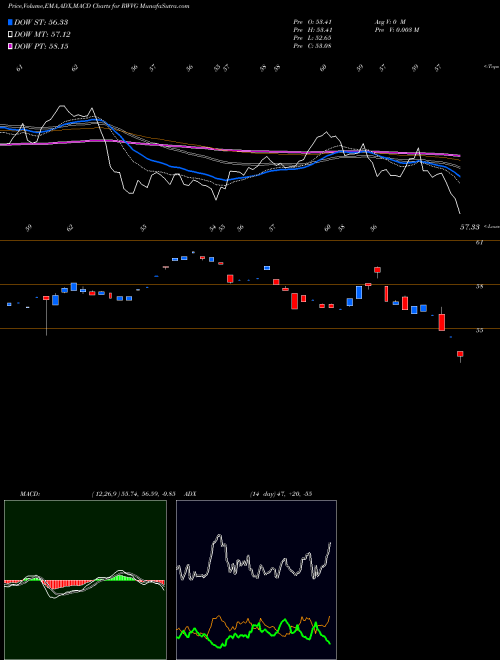The image size is (500, 660).
Task: Click the 'Pre O: 53.41' open value
Action: click(312, 22)
